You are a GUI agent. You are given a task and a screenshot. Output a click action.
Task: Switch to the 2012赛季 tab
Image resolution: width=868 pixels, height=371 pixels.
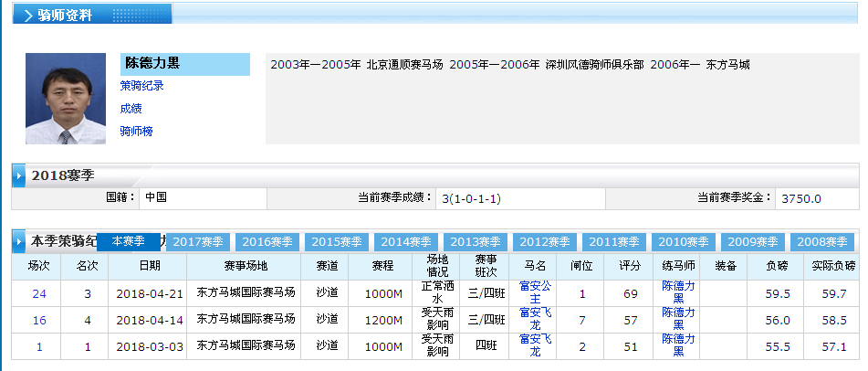click(x=545, y=242)
